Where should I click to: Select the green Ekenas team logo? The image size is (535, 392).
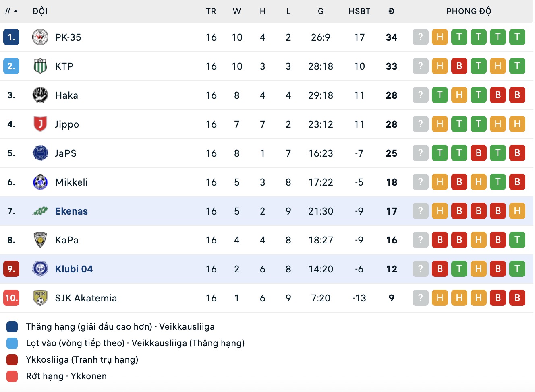pos(40,211)
